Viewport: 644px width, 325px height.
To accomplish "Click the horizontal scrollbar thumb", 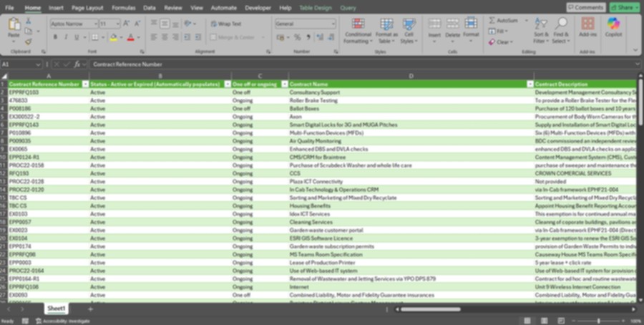I will click(x=431, y=309).
